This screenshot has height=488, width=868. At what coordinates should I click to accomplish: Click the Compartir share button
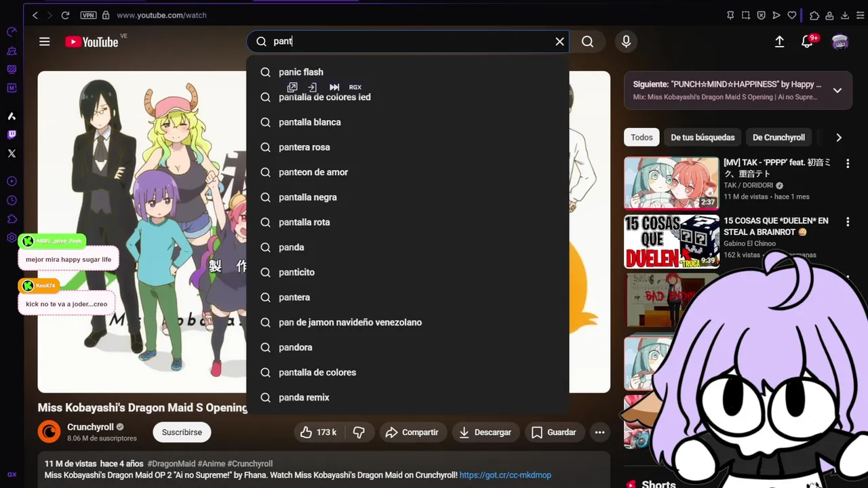click(412, 432)
